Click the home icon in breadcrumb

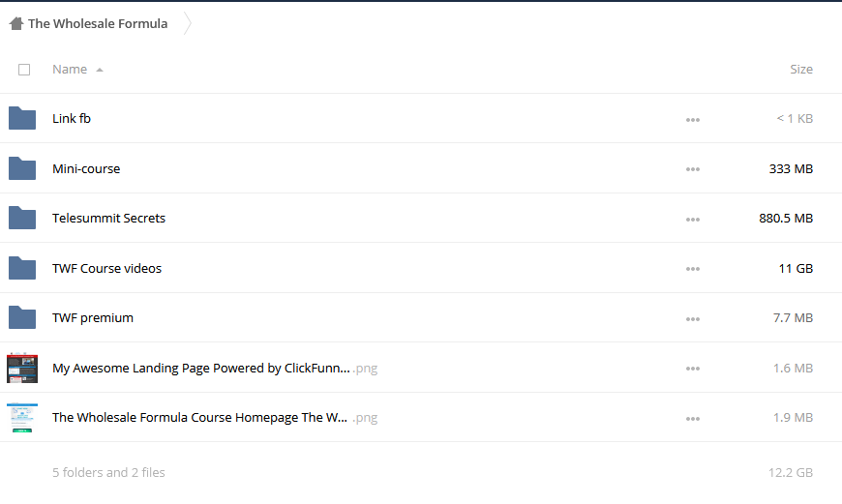(16, 23)
